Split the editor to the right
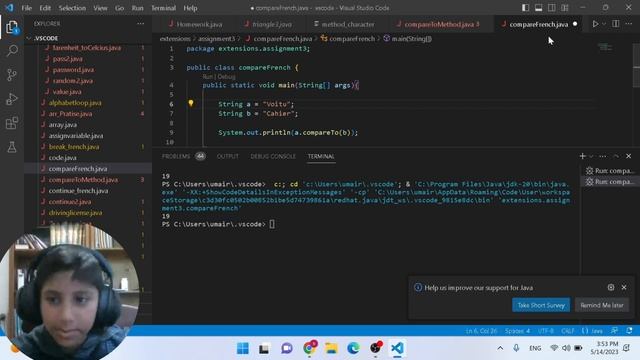 point(616,24)
